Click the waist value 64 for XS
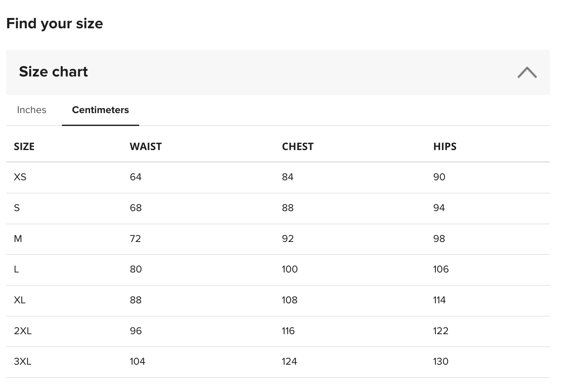The height and width of the screenshot is (392, 561). tap(135, 177)
